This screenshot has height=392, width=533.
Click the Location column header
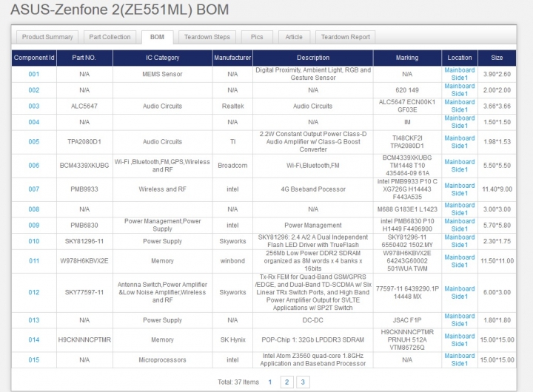click(x=460, y=58)
